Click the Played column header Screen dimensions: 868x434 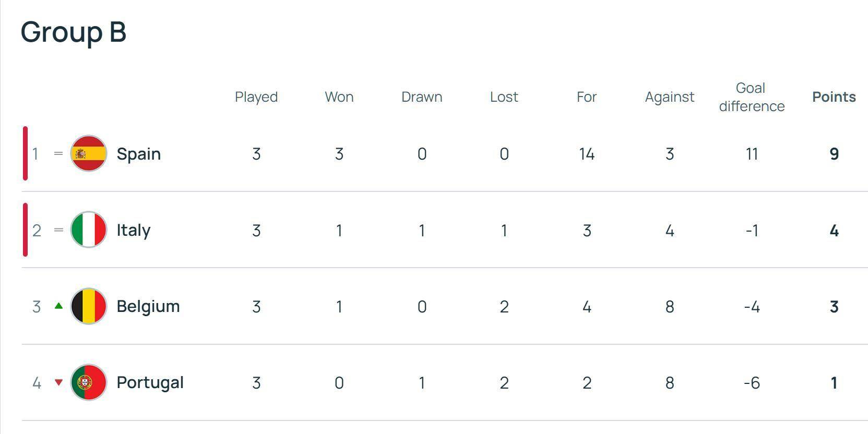256,97
